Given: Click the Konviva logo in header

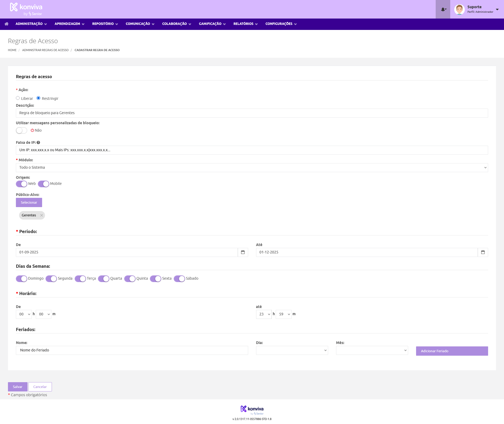Looking at the screenshot, I should point(26,9).
